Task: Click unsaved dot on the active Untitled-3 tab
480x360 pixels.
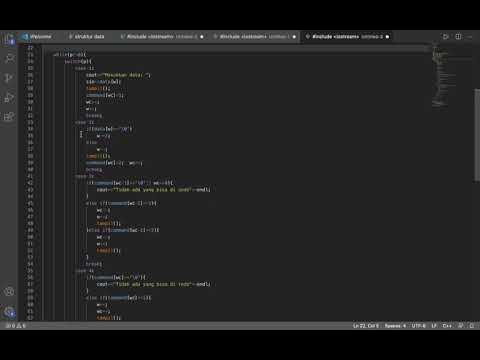Action: point(387,37)
